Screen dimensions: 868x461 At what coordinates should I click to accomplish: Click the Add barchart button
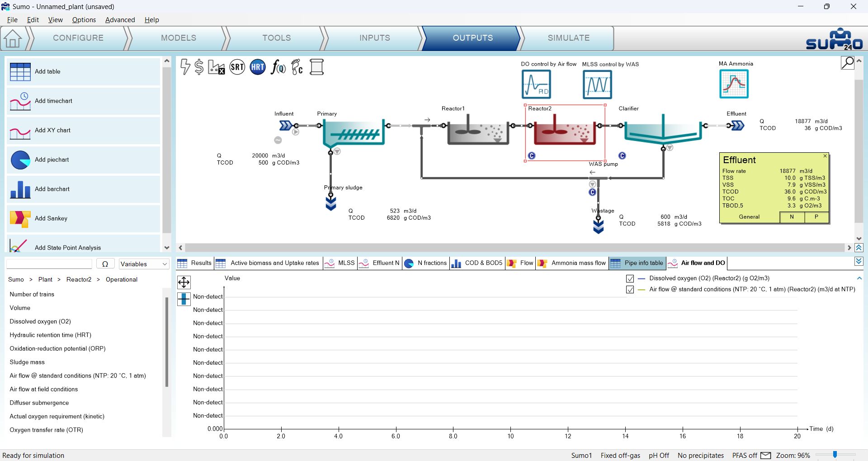(x=84, y=189)
